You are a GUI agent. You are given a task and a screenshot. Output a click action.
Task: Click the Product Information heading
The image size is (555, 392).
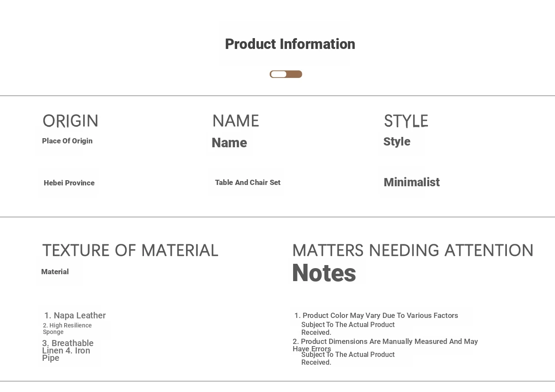point(290,44)
